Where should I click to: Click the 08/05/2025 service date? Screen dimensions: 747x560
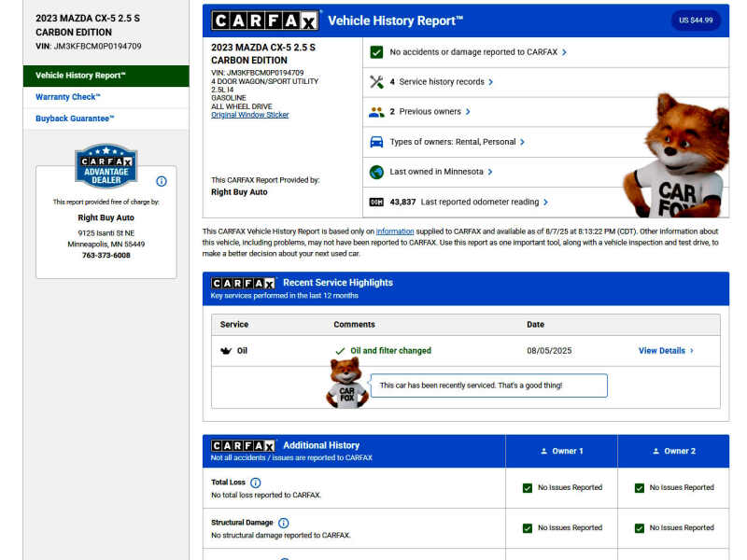point(549,351)
